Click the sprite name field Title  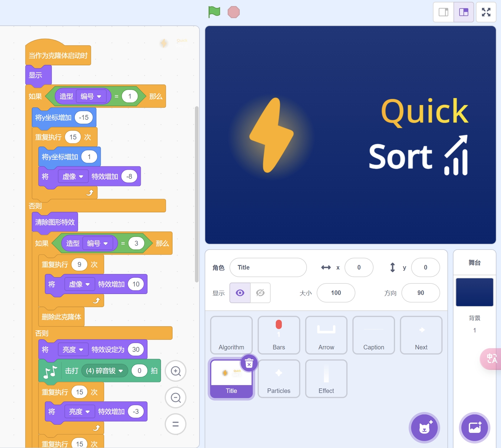268,267
